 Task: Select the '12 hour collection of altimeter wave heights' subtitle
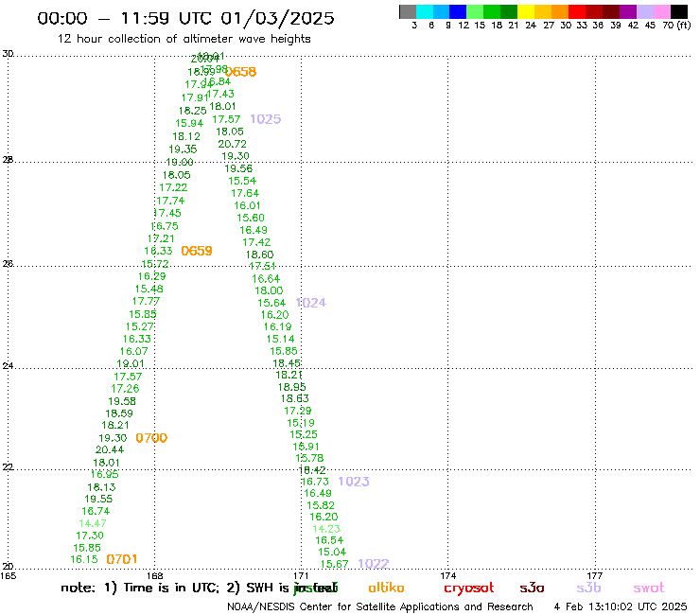[184, 39]
